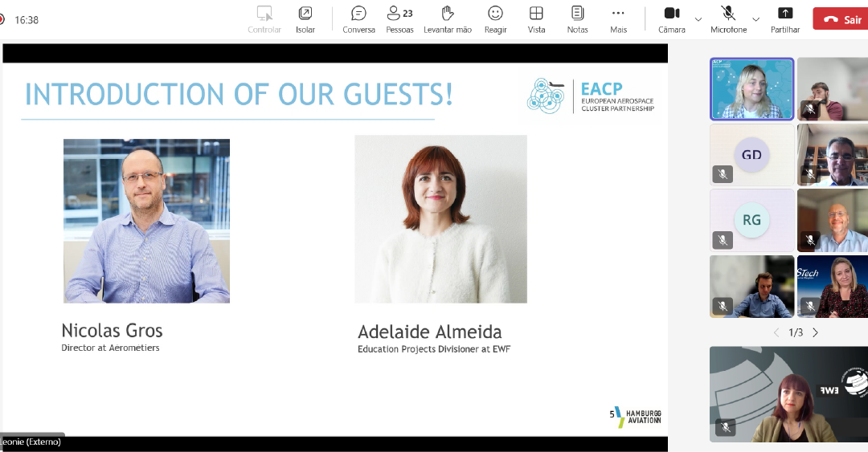Expand the Microfone options arrow
This screenshot has height=452, width=868.
coord(755,19)
